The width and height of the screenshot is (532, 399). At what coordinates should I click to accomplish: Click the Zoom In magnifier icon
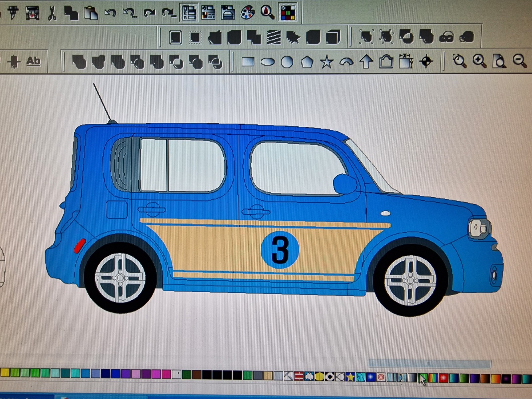coord(479,61)
